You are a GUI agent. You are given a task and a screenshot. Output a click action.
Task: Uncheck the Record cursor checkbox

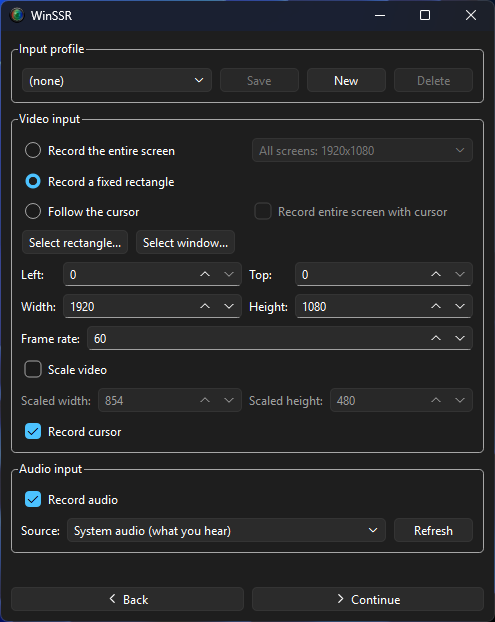pos(33,432)
